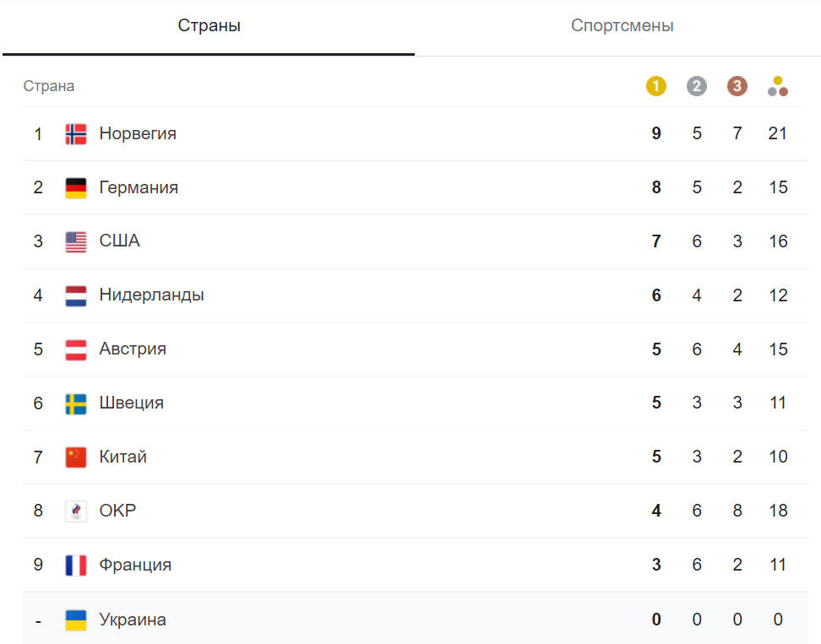Click the USA flag icon
This screenshot has width=821, height=644.
(x=76, y=241)
